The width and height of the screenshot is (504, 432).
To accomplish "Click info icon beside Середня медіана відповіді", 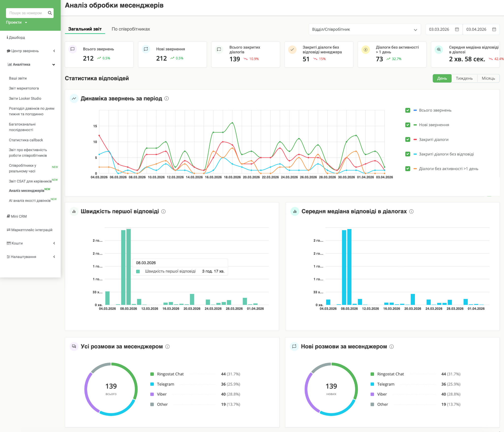I will (x=411, y=212).
